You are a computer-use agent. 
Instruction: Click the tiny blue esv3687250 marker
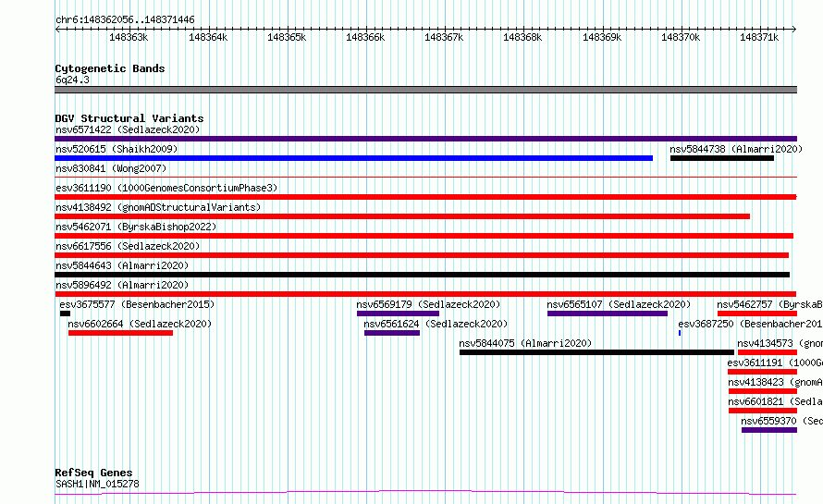pos(680,333)
